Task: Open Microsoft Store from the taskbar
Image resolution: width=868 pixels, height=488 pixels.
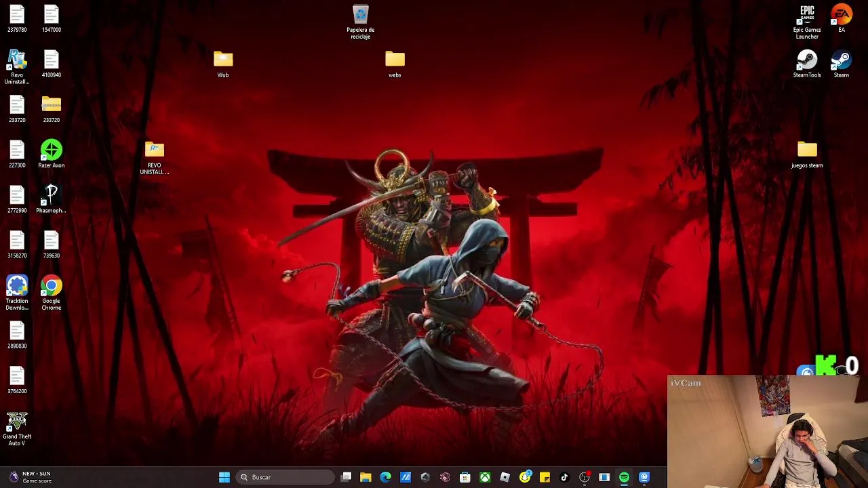Action: (465, 477)
